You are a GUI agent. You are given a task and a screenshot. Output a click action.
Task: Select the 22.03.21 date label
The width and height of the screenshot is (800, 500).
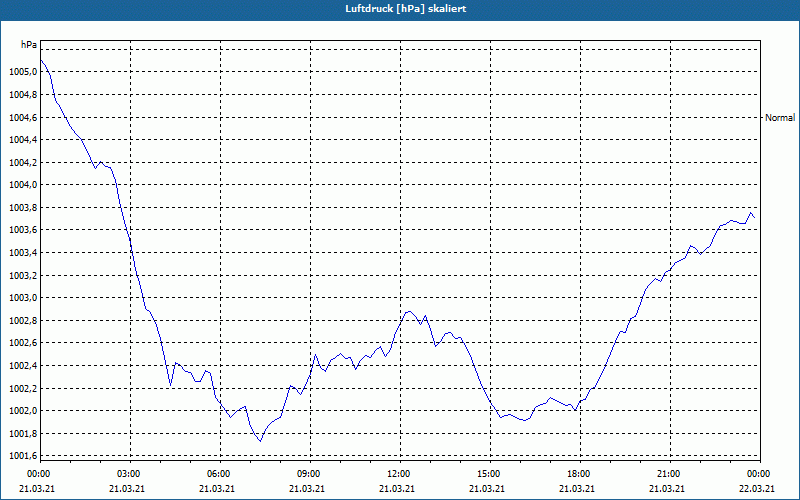tap(757, 488)
